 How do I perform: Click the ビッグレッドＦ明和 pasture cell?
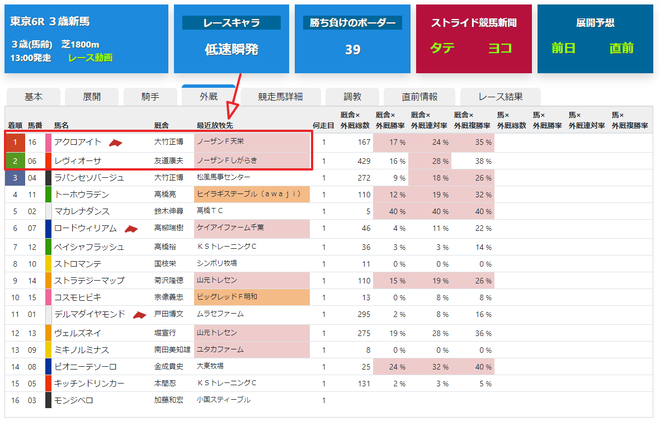coord(252,297)
